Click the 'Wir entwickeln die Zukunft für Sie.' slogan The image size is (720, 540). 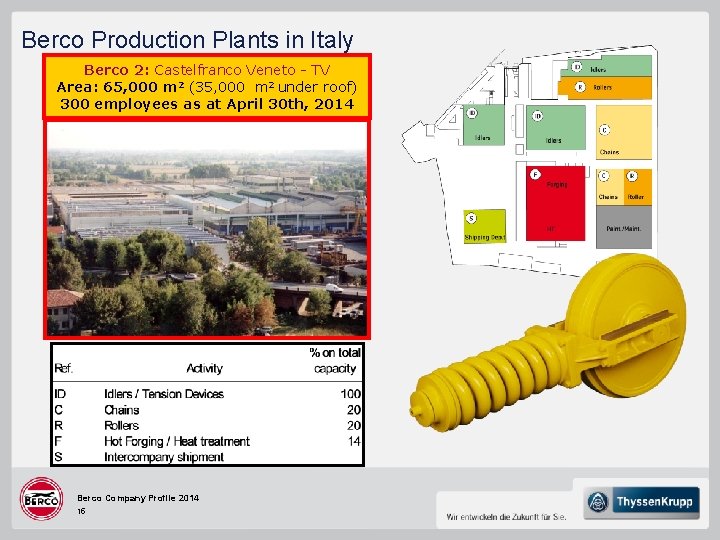[506, 517]
